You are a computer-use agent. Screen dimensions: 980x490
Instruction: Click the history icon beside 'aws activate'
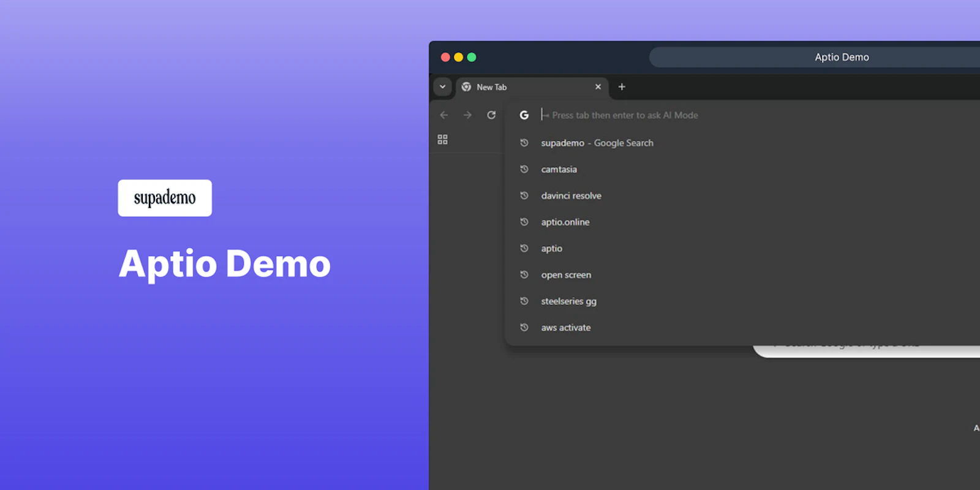tap(524, 327)
